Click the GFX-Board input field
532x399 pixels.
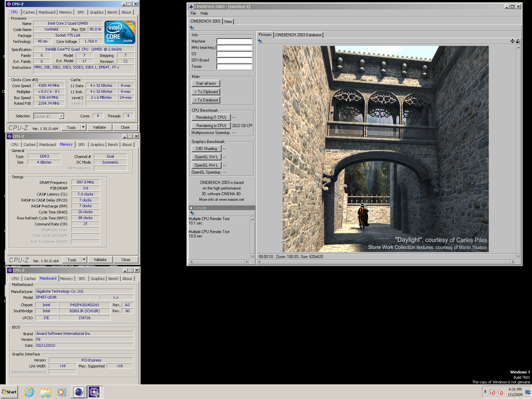pos(234,60)
